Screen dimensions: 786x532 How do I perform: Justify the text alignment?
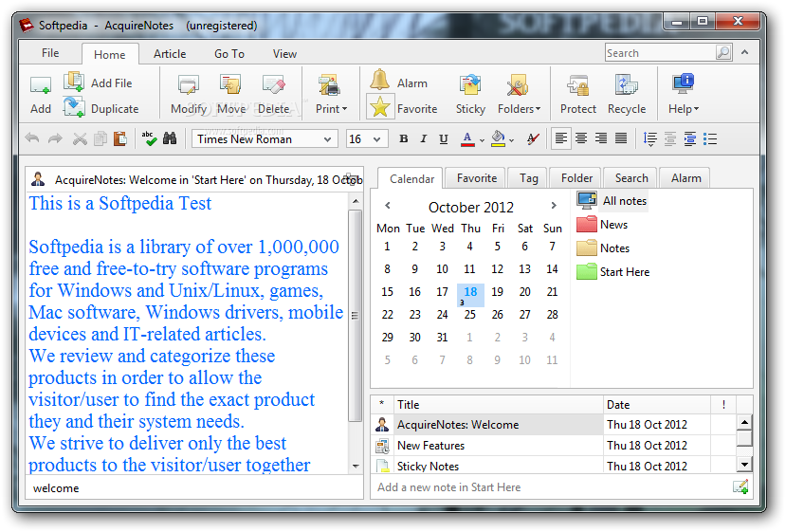621,138
